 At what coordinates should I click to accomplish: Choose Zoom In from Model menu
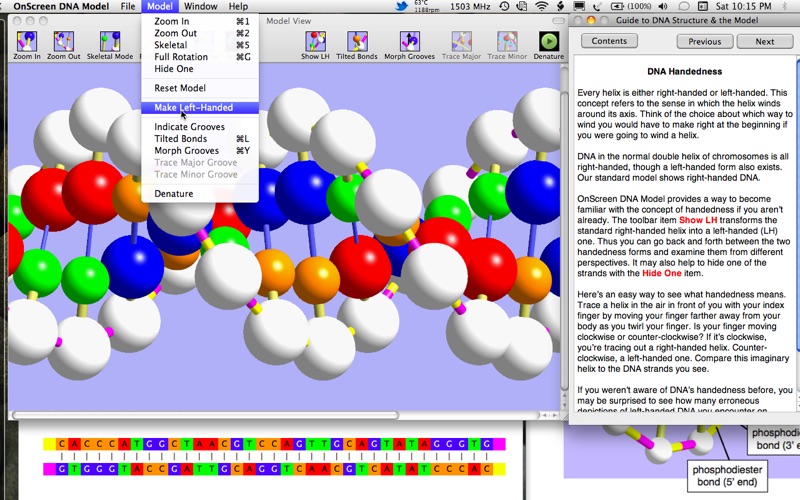pyautogui.click(x=199, y=21)
